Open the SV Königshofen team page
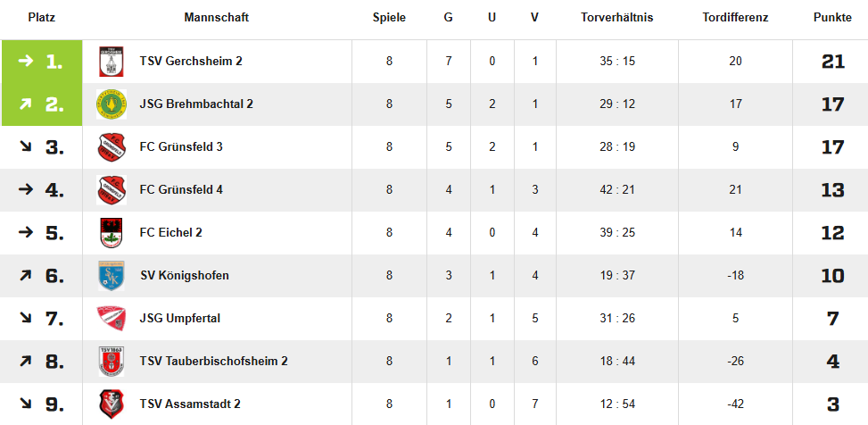 (184, 276)
